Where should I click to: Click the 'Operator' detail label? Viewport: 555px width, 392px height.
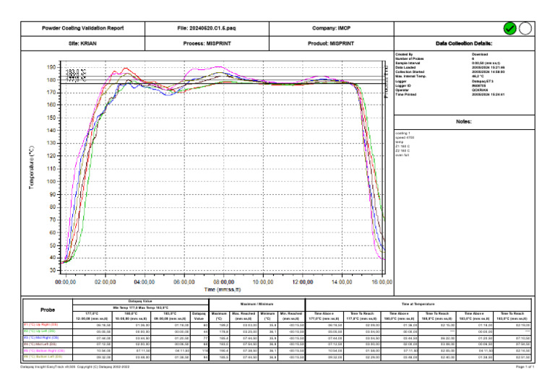(402, 90)
